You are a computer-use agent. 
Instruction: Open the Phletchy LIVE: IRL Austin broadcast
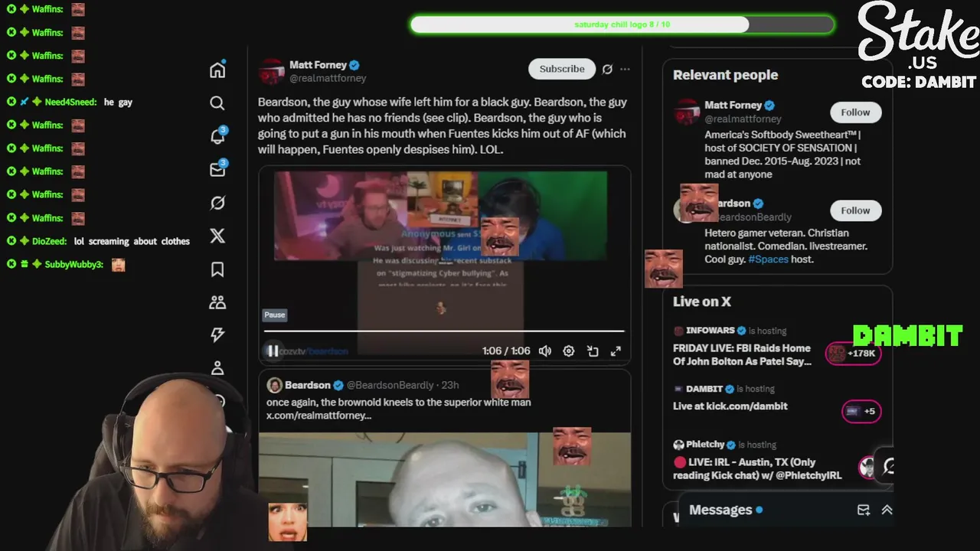coord(757,468)
